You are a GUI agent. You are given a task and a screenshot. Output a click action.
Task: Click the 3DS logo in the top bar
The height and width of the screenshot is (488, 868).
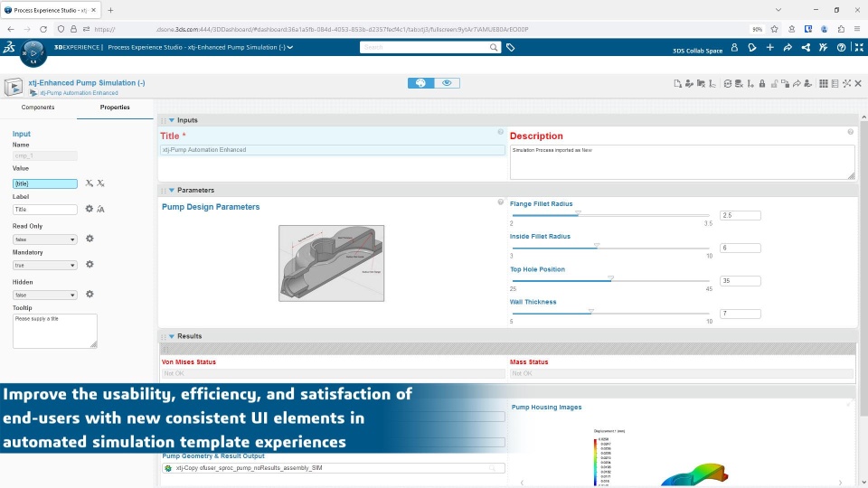point(9,48)
